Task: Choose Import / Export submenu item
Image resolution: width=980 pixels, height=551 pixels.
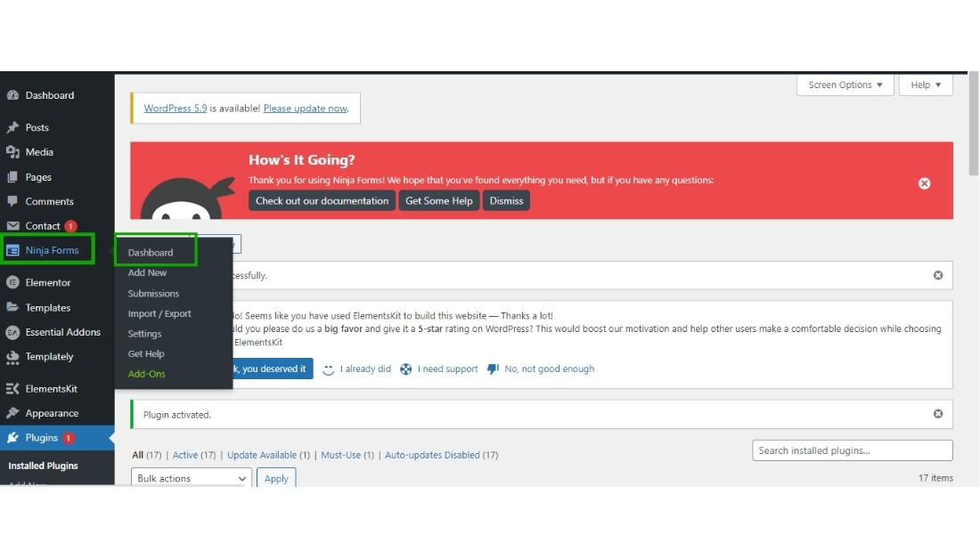Action: point(159,313)
